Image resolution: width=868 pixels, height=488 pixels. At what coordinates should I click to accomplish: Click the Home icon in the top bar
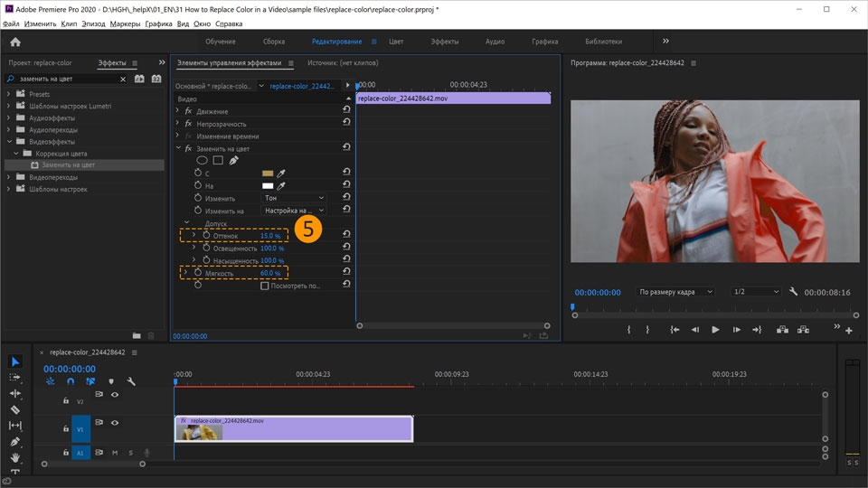point(15,42)
